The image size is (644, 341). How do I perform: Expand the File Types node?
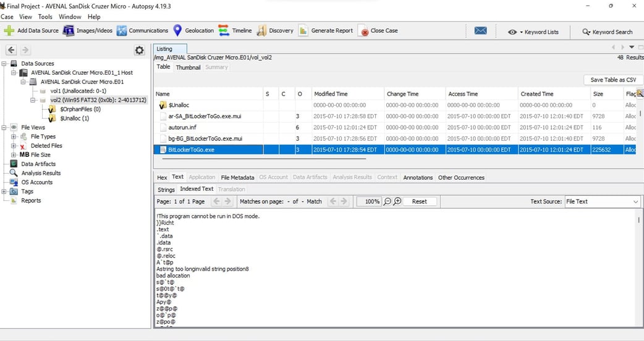(14, 137)
